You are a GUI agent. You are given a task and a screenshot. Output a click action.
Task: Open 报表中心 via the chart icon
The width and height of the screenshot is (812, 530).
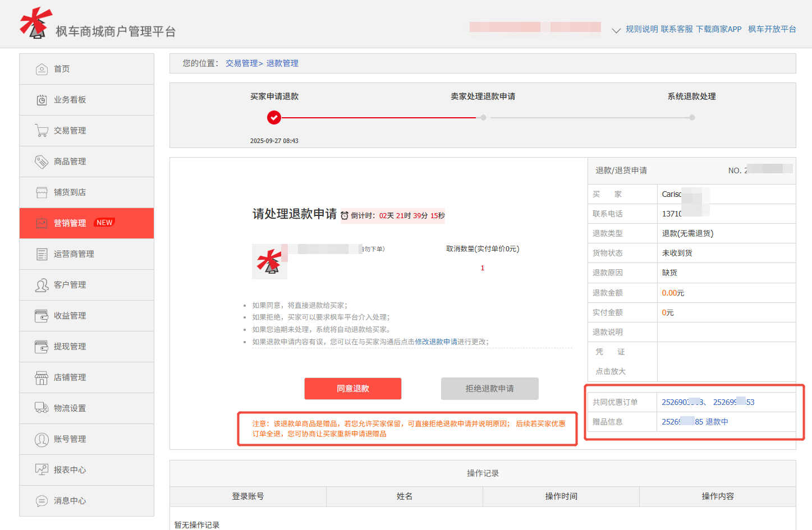pyautogui.click(x=42, y=469)
